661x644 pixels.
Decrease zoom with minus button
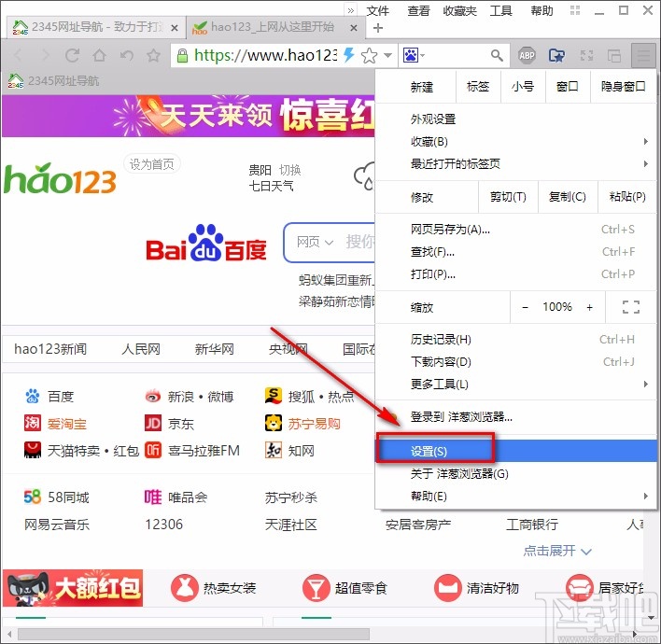tap(525, 307)
